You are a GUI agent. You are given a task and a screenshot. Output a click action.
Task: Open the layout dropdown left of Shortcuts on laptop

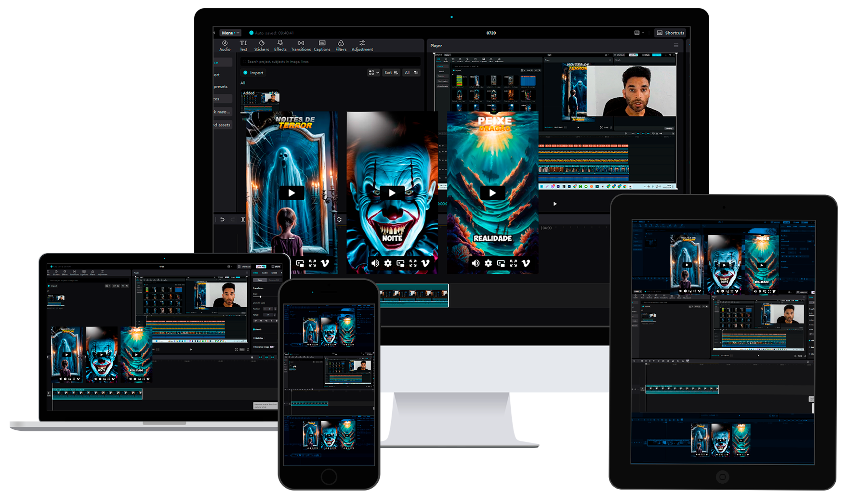(229, 266)
